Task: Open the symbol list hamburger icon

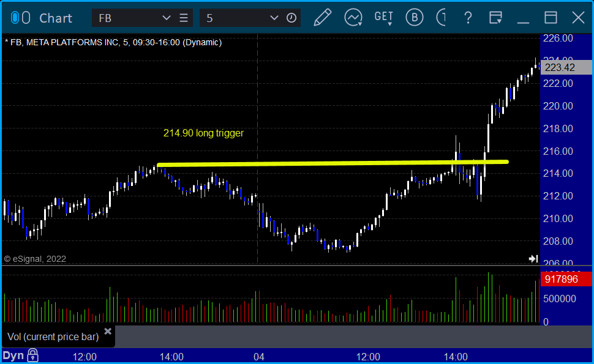Action: pos(184,18)
